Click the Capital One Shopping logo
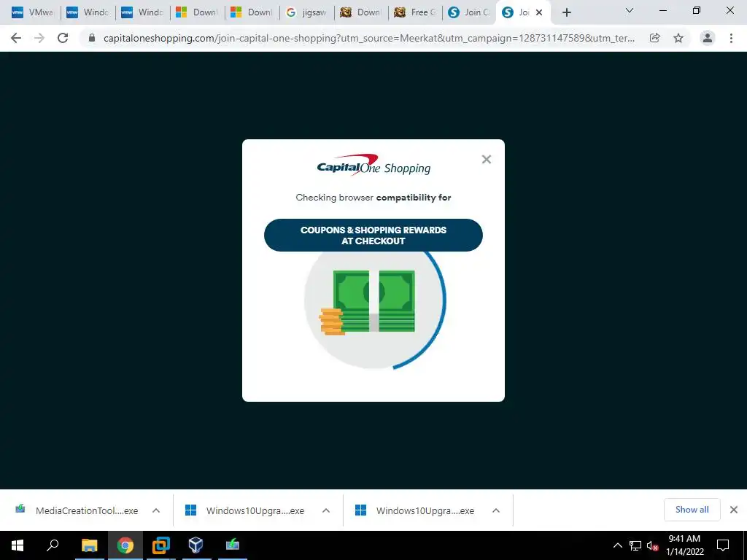The height and width of the screenshot is (560, 747). coord(373,165)
